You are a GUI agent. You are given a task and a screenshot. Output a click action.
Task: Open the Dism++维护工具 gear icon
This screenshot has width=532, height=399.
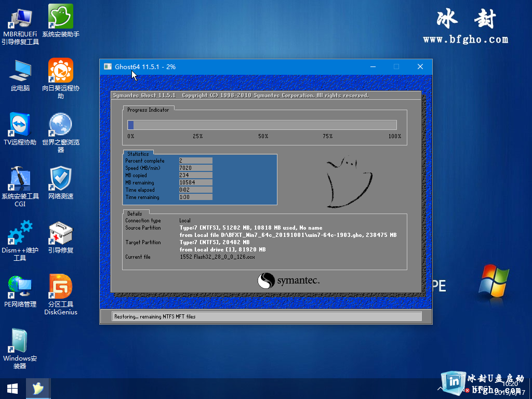point(20,241)
